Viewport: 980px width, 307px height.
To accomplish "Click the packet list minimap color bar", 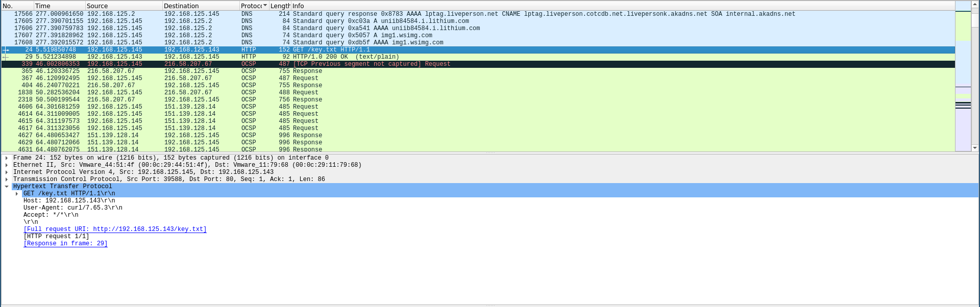I will click(x=963, y=76).
